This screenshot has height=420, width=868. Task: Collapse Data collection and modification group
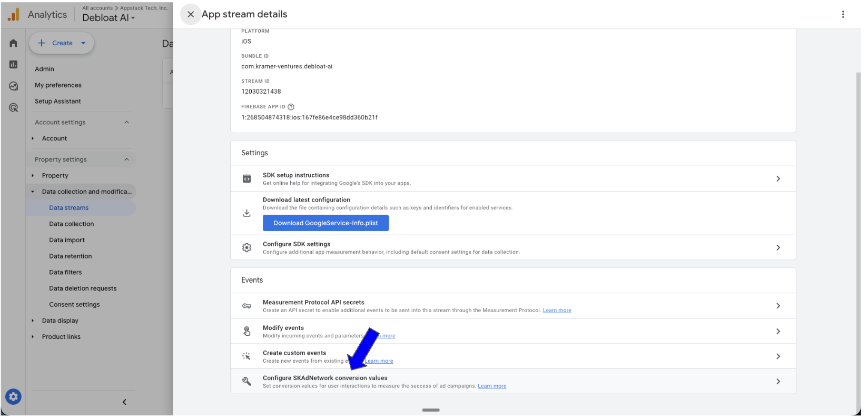click(33, 192)
